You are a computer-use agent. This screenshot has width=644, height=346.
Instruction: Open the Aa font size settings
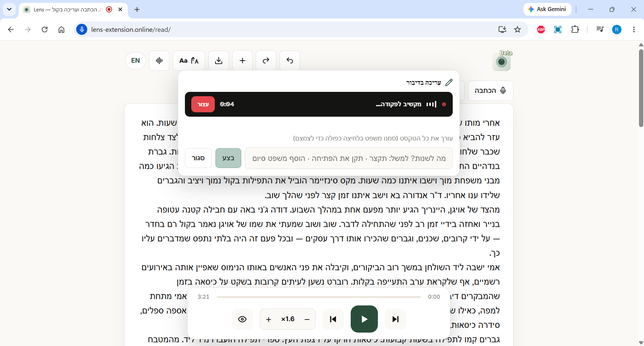189,61
